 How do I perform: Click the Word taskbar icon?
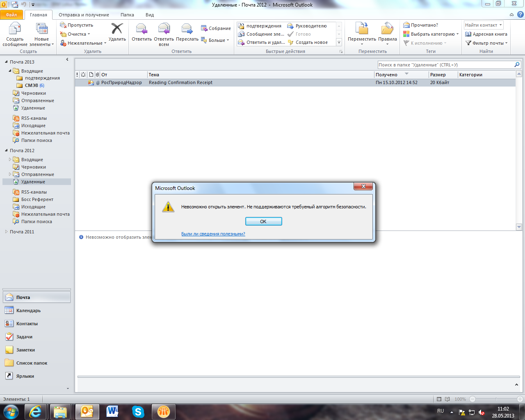(112, 411)
